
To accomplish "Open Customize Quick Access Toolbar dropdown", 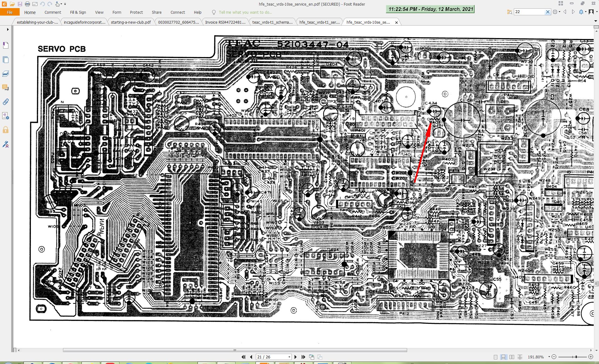I will coord(65,4).
